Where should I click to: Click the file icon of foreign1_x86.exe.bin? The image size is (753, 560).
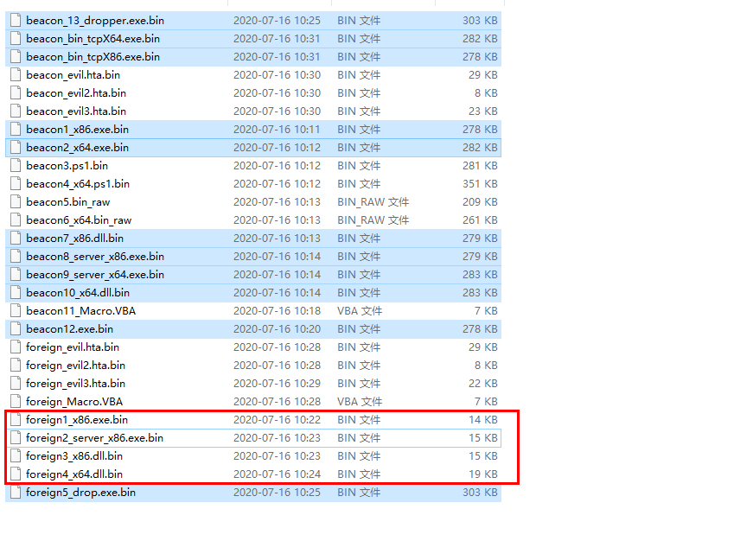click(16, 419)
